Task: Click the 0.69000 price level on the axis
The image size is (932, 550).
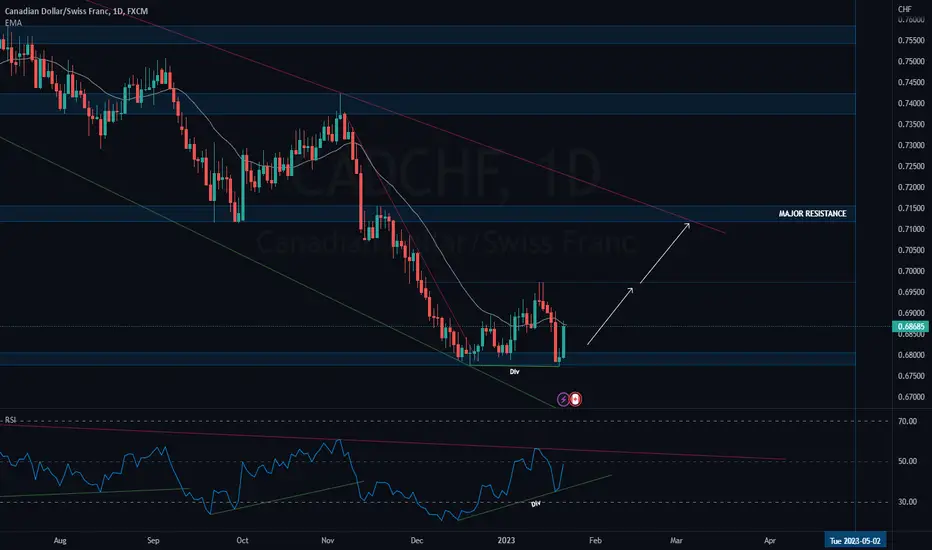Action: 911,313
